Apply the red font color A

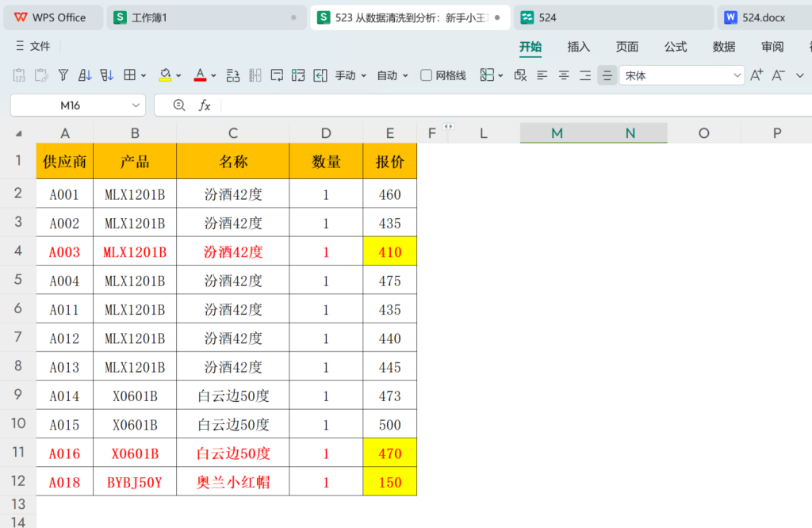click(x=201, y=75)
